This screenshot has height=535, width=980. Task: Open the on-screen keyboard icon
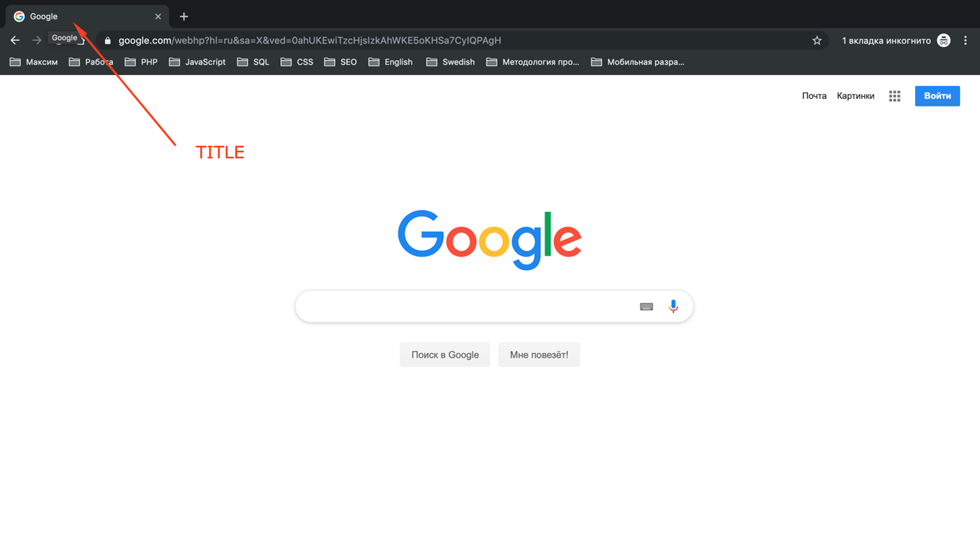coord(646,307)
